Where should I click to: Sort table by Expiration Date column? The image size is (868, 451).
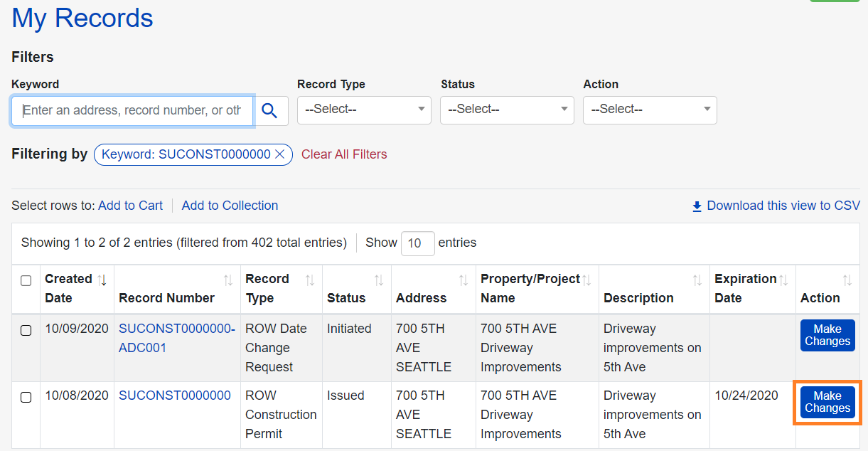point(783,280)
